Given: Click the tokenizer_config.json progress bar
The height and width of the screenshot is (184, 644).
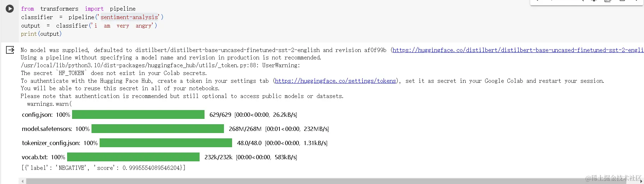Looking at the screenshot, I should click(166, 143).
